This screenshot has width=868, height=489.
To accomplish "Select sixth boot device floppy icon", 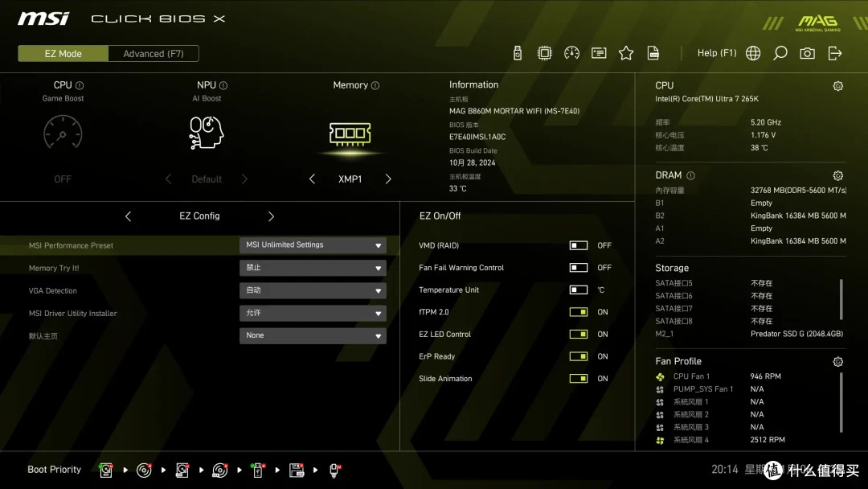I will point(297,471).
